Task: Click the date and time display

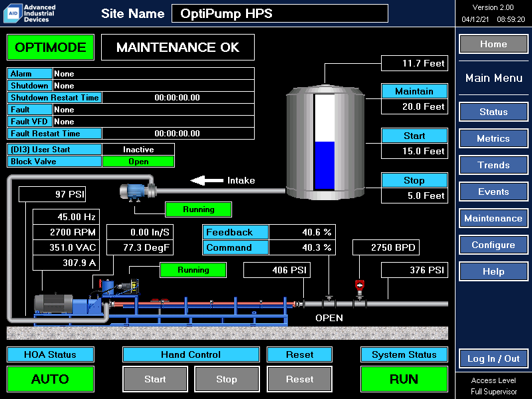Action: point(493,19)
